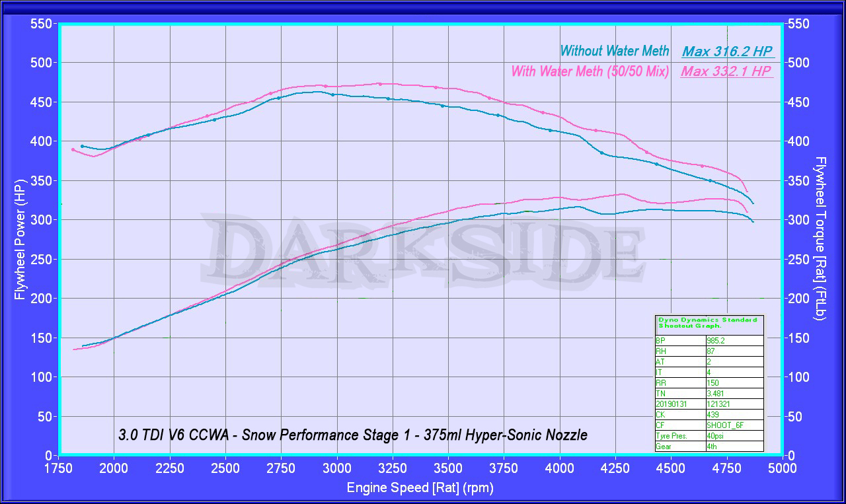Open the Max 316.2 HP link
The height and width of the screenshot is (504, 846).
728,50
